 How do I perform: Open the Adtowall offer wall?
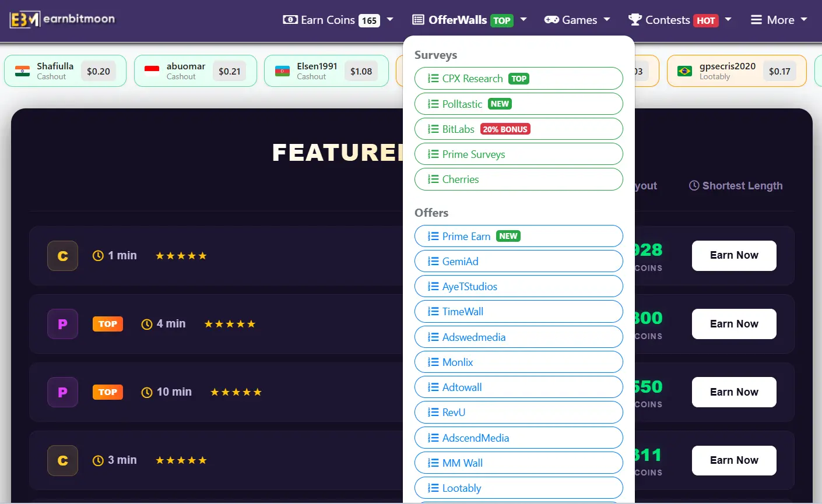click(519, 387)
